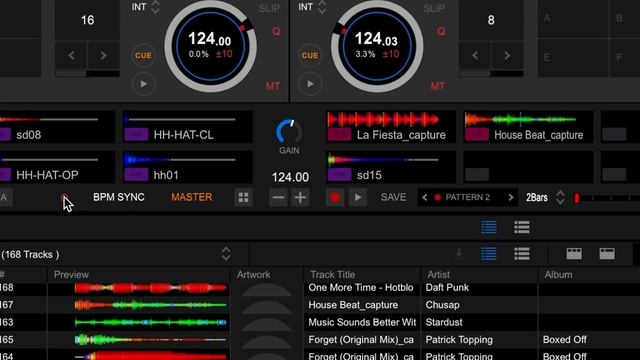Click the second browser layout panel icon
This screenshot has height=360, width=640.
tap(607, 254)
